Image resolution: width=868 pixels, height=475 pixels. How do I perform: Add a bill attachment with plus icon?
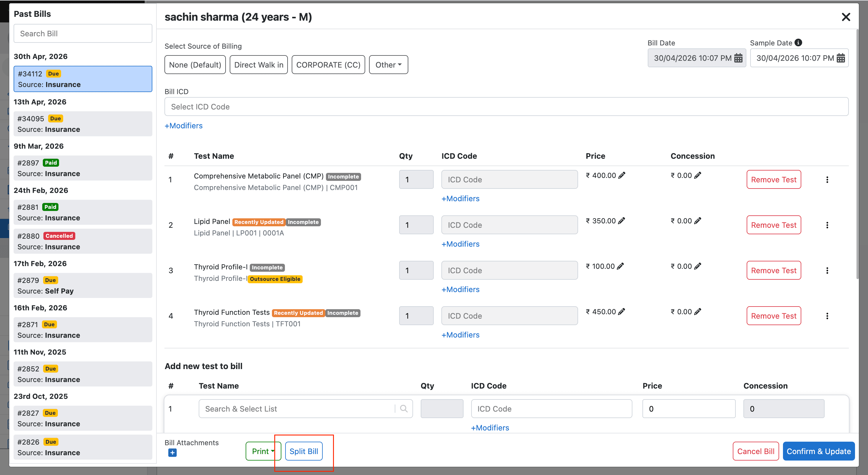172,453
